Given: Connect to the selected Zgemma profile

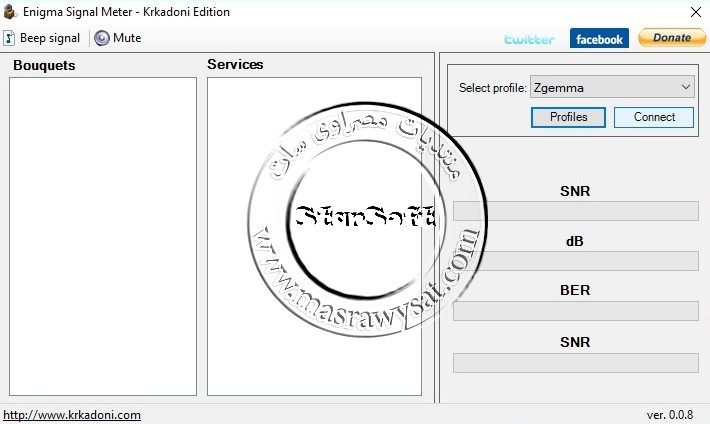Looking at the screenshot, I should pos(654,117).
